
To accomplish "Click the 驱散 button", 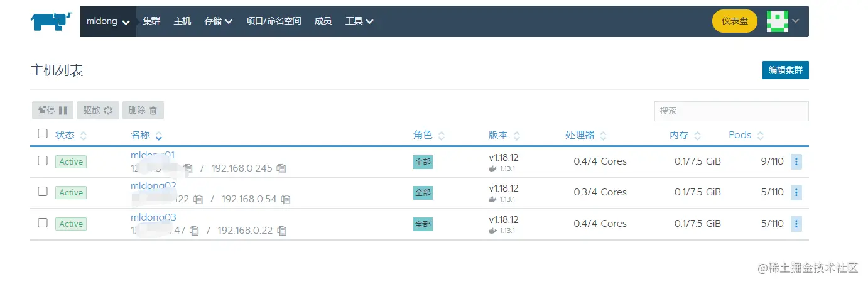I will (x=97, y=111).
